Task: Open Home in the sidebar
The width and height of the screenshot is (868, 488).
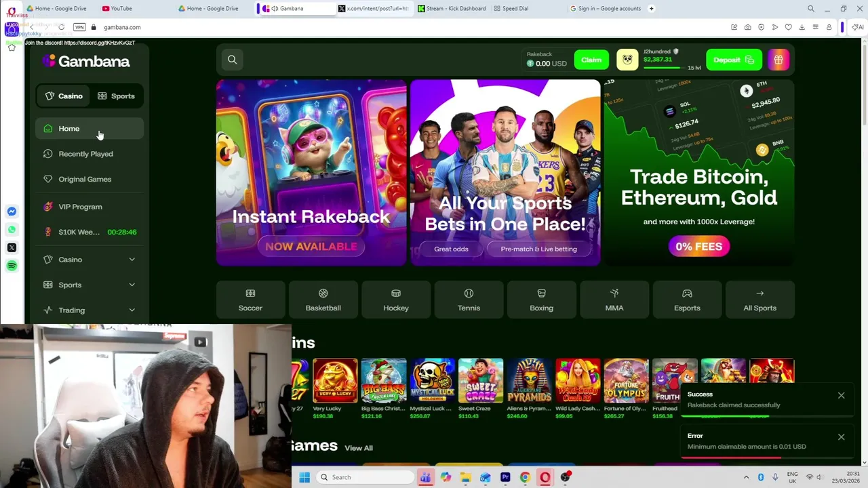Action: [x=89, y=129]
